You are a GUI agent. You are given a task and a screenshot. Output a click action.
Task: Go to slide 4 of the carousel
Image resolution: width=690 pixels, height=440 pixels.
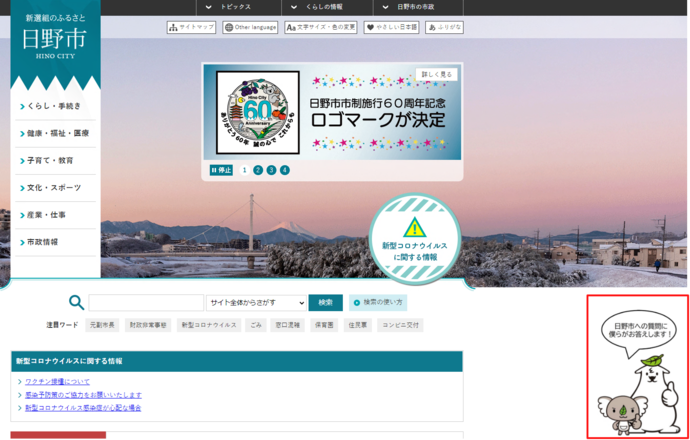pos(285,170)
